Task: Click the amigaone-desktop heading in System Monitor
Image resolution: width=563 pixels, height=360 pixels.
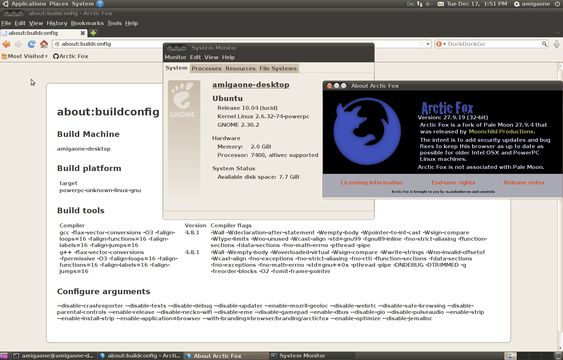Action: pos(251,85)
